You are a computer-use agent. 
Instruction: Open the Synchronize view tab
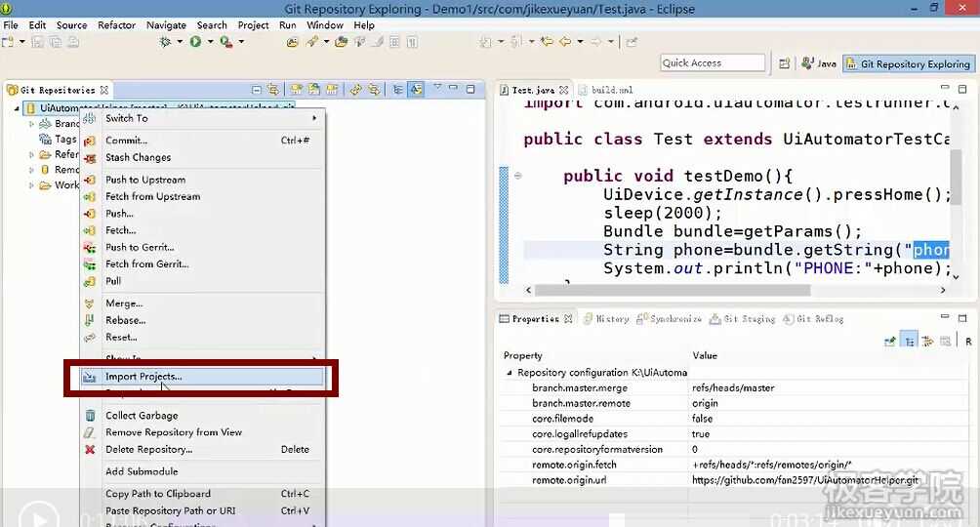click(x=670, y=319)
